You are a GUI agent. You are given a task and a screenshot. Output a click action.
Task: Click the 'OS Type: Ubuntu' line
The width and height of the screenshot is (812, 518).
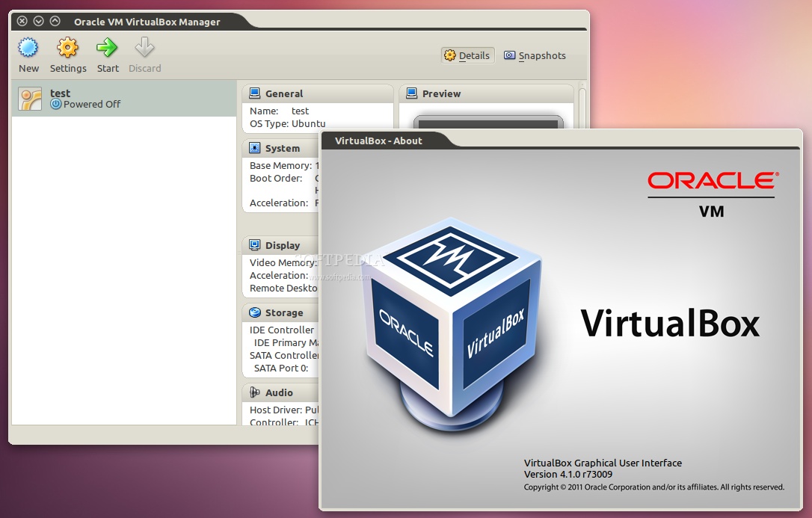pos(287,123)
